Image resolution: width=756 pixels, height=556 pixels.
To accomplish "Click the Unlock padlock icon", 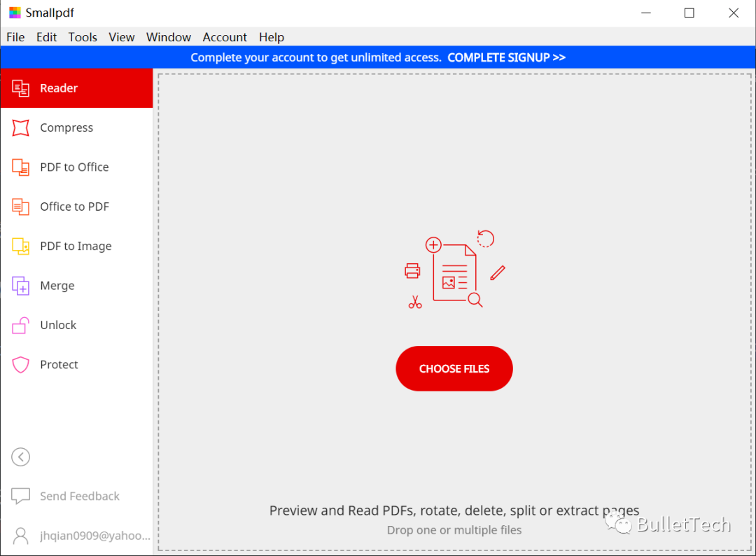I will pos(20,326).
